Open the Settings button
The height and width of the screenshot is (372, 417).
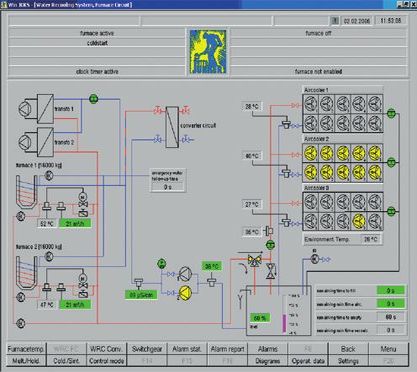click(x=348, y=361)
